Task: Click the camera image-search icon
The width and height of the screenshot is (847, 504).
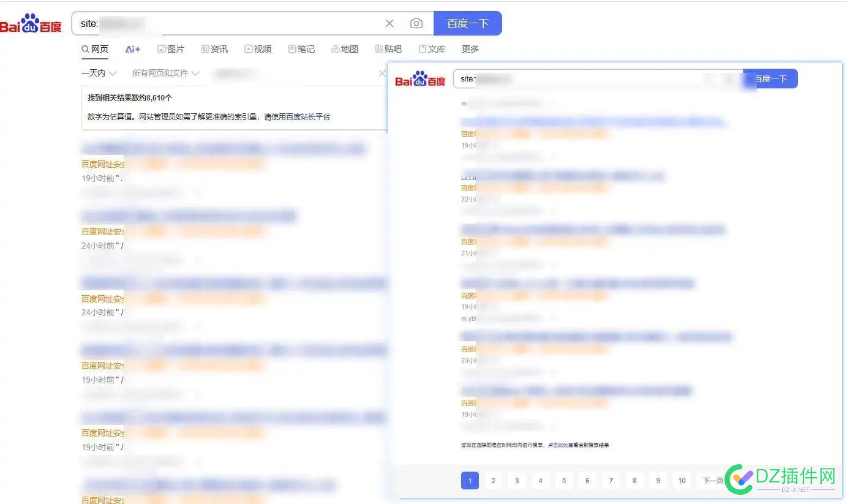Action: (416, 23)
